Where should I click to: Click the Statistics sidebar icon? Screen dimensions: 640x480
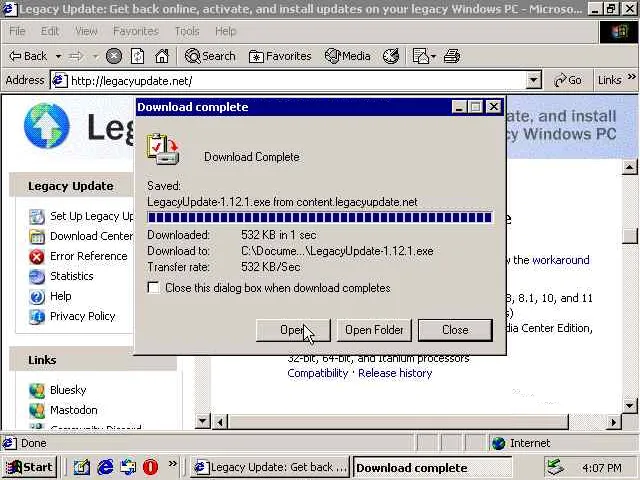(x=37, y=276)
